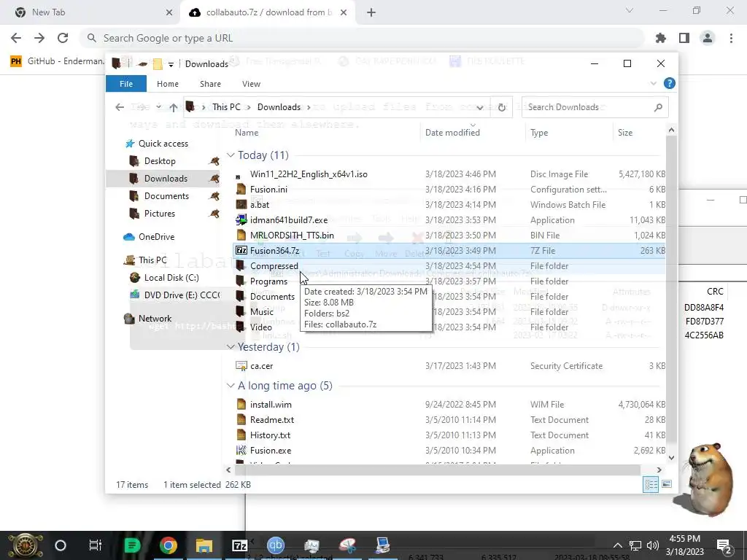Show hidden system tray icons
The height and width of the screenshot is (560, 747).
point(617,545)
